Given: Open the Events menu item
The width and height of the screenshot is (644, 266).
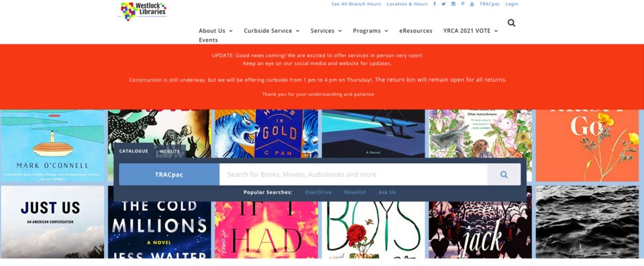Looking at the screenshot, I should (208, 40).
